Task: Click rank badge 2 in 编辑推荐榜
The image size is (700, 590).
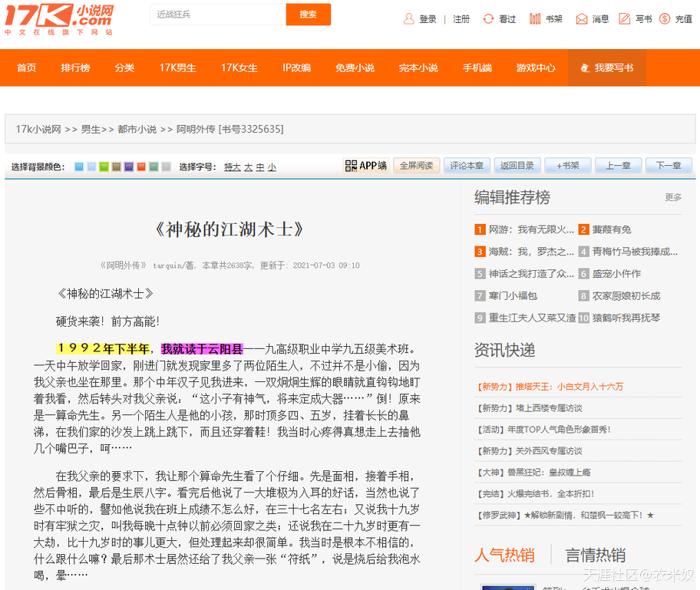Action: (583, 230)
